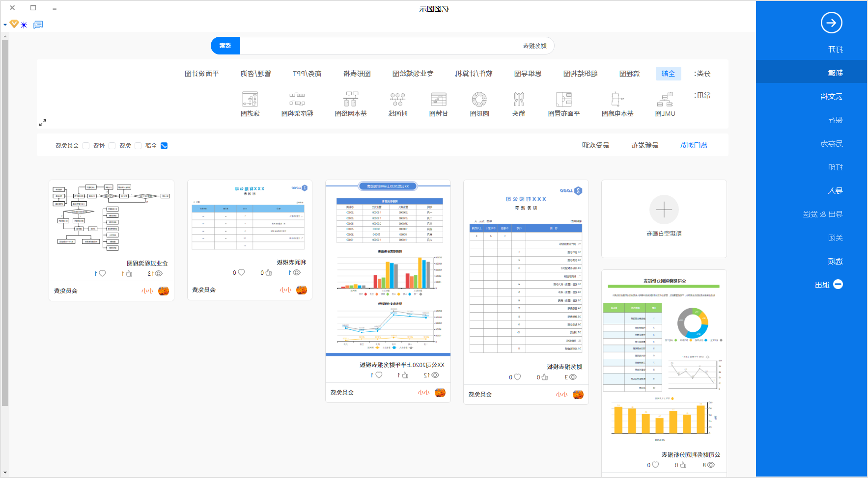The image size is (868, 478).
Task: Select the 全部 category tab
Action: tap(668, 74)
